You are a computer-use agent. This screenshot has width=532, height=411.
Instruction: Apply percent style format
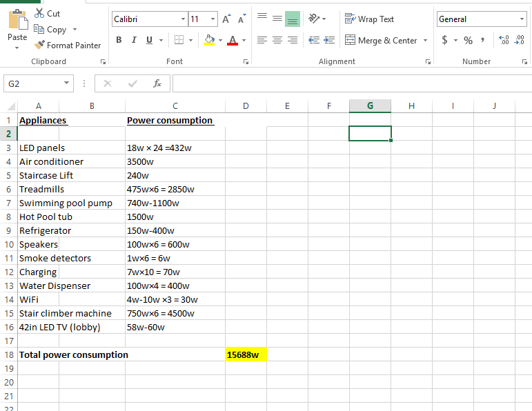[469, 41]
